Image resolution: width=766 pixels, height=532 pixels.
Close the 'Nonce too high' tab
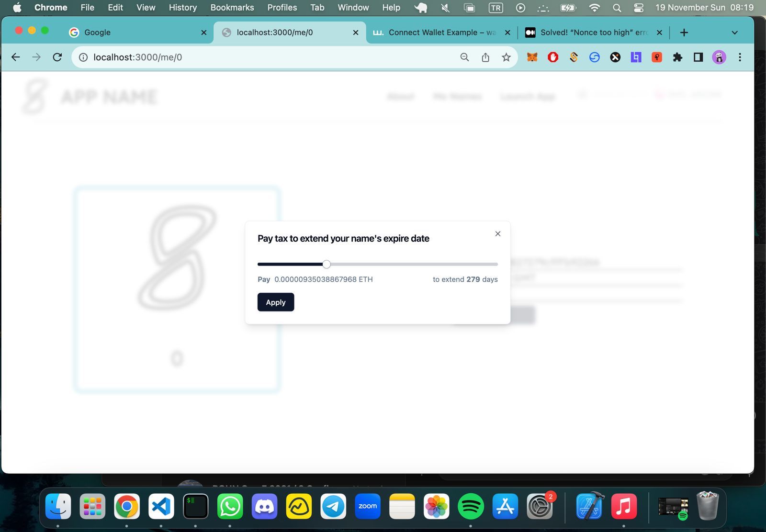660,33
